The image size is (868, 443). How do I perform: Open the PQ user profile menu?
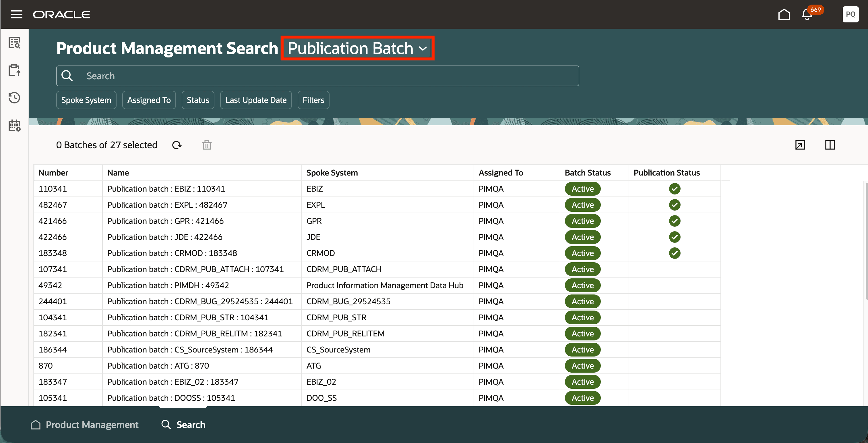tap(850, 14)
